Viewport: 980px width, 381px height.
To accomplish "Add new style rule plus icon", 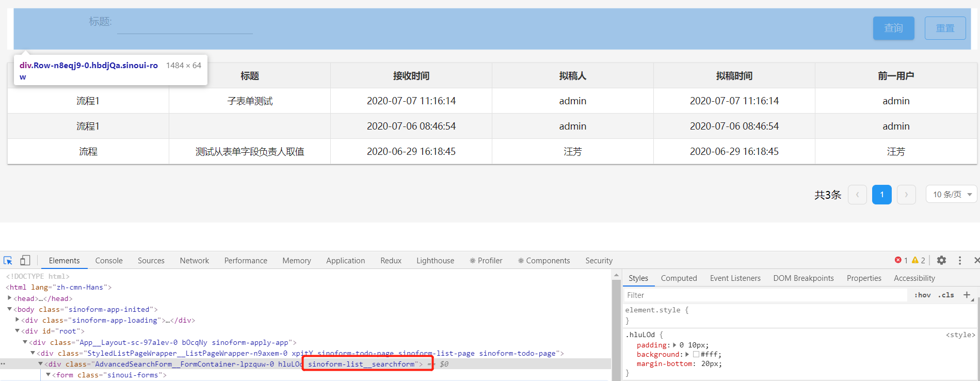I will click(967, 295).
